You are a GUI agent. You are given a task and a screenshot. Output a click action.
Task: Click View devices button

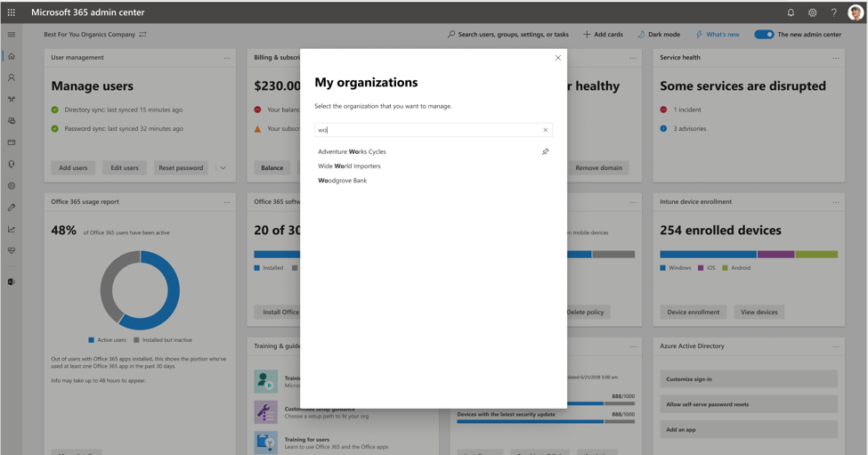[x=759, y=313]
